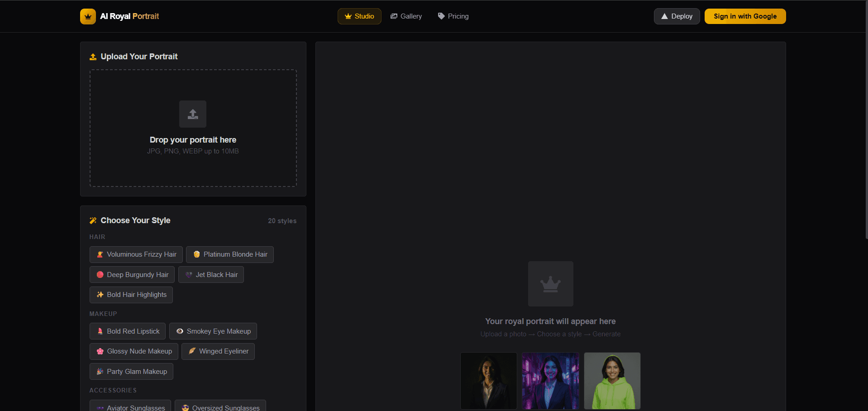868x411 pixels.
Task: Select the Platinum Blonde Hair style
Action: pos(230,254)
